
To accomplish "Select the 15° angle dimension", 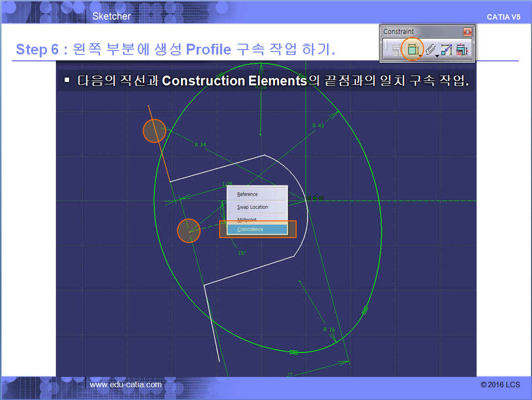I will click(242, 253).
